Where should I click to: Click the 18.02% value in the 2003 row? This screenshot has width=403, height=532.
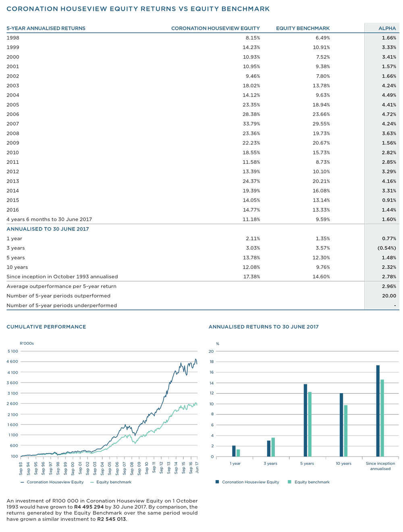[251, 86]
